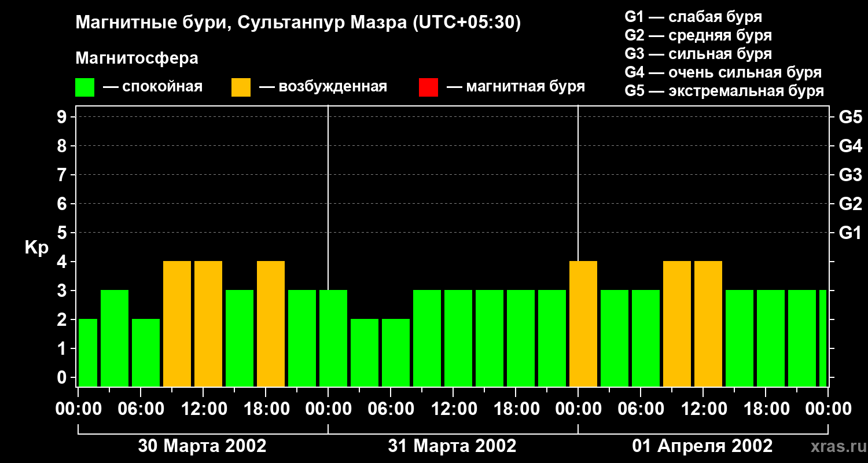The image size is (868, 463).
Task: Click the right-axis 'G1' level label
Action: click(850, 233)
